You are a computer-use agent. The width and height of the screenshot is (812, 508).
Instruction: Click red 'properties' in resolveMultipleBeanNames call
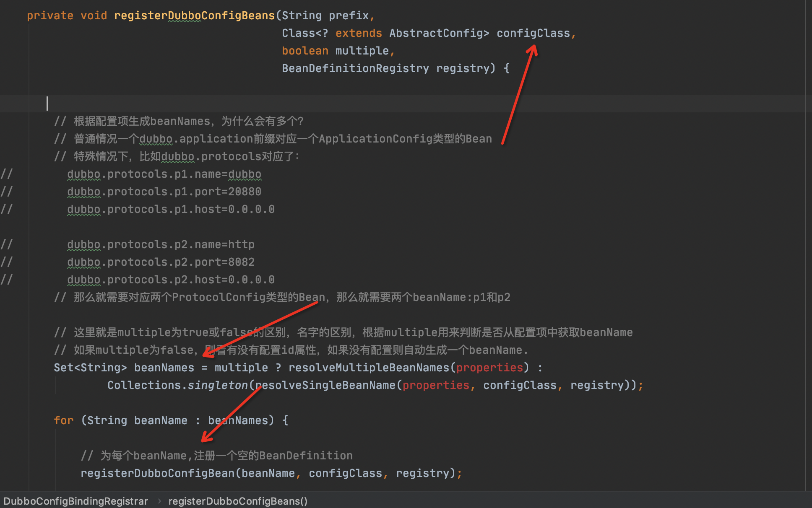click(x=489, y=368)
